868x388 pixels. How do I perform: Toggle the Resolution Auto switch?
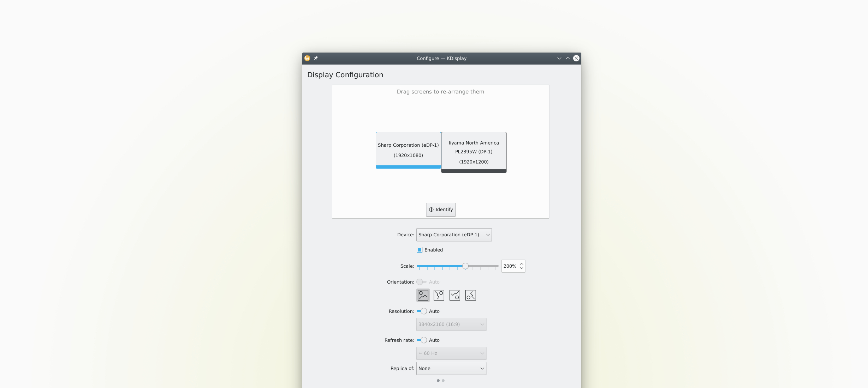point(422,311)
